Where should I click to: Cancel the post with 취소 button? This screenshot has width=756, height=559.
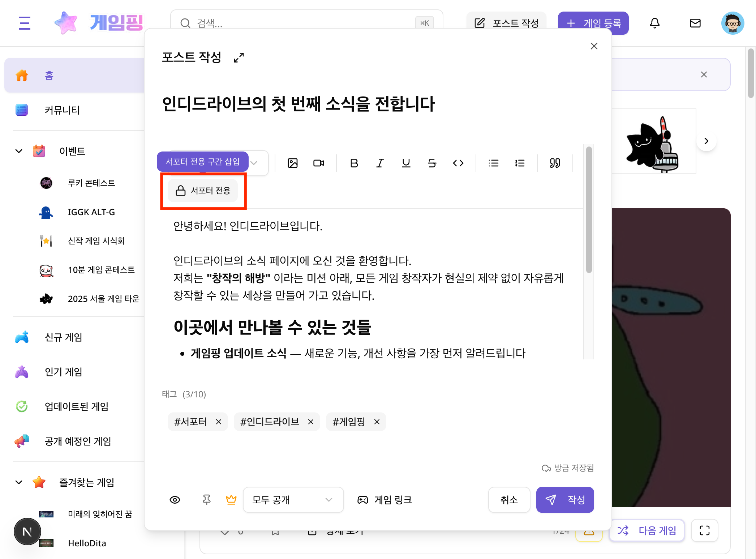[509, 500]
